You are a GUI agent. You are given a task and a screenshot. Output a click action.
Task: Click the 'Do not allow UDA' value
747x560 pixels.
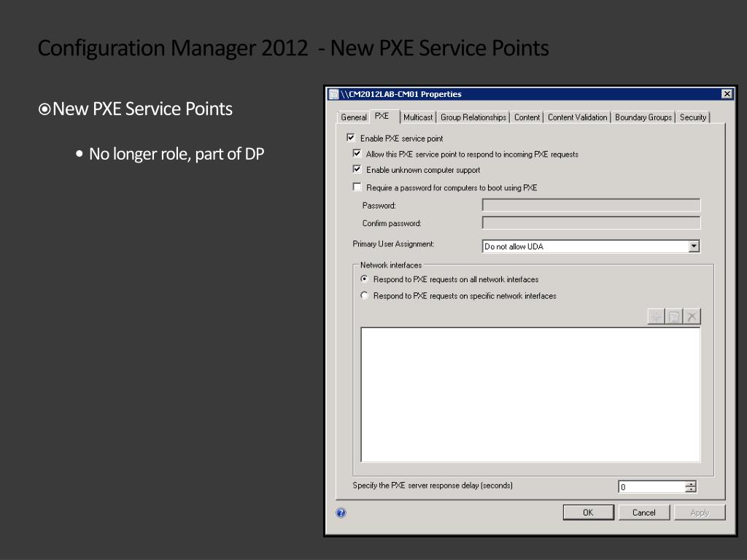(x=514, y=246)
